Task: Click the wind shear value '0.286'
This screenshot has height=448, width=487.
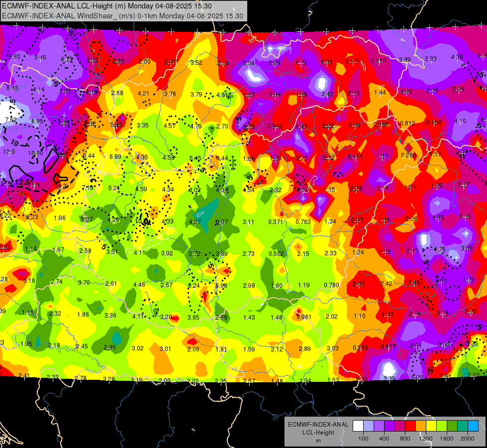Action: (360, 348)
